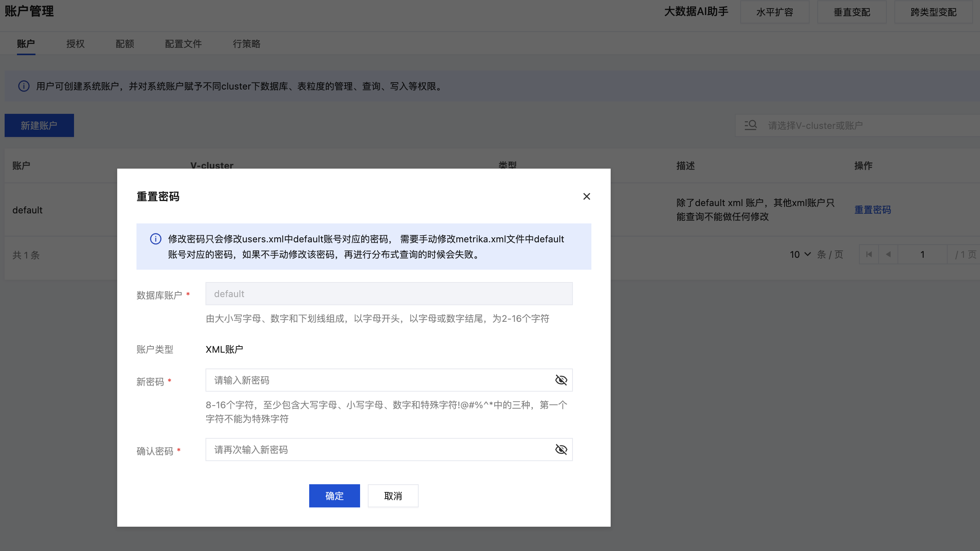Click the 新密码 input field
This screenshot has width=980, height=551.
[389, 380]
